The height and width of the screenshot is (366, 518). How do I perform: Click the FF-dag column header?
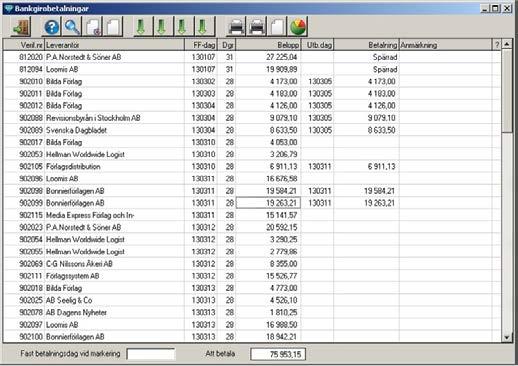[201, 45]
